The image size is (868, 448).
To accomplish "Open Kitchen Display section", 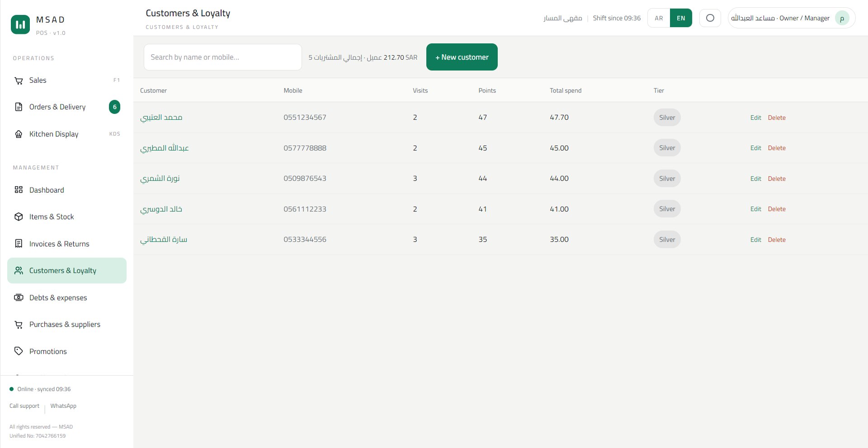I will tap(67, 134).
